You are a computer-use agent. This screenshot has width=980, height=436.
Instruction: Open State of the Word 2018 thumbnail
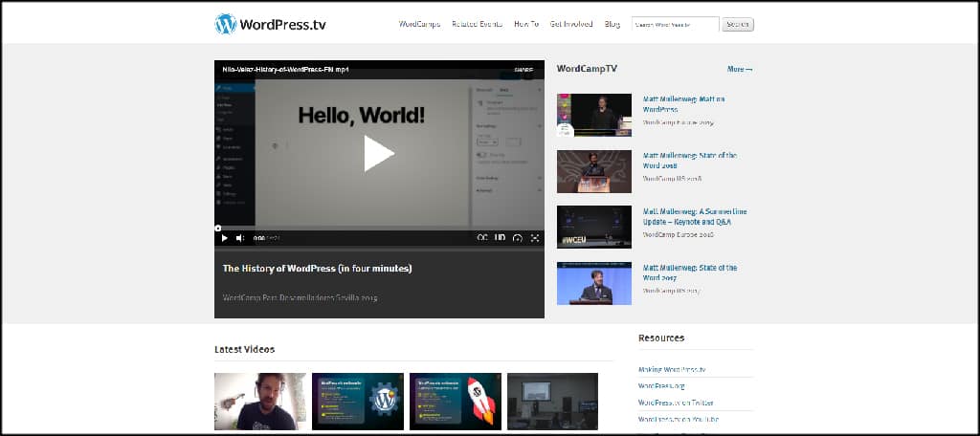pos(593,171)
